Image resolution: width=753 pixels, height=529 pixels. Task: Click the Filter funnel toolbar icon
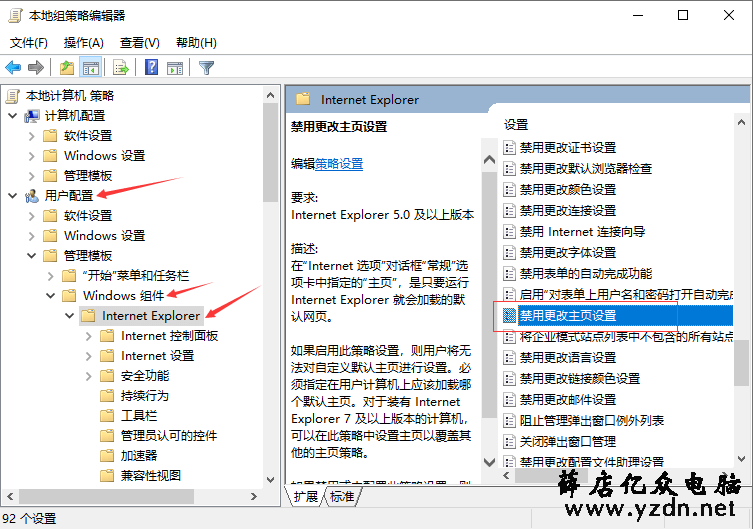[x=206, y=68]
